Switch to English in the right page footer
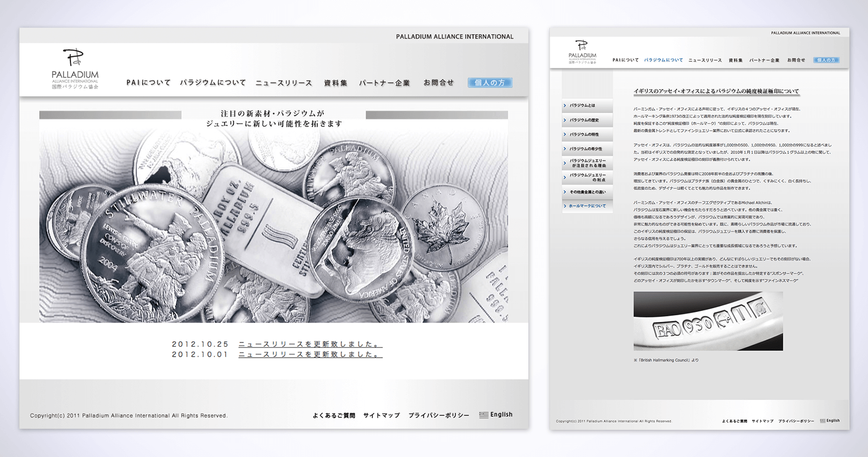The width and height of the screenshot is (868, 457). [833, 421]
